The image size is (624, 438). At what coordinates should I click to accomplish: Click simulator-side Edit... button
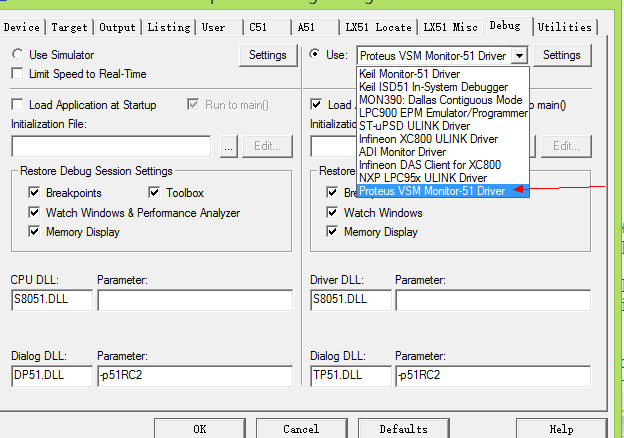tap(267, 146)
